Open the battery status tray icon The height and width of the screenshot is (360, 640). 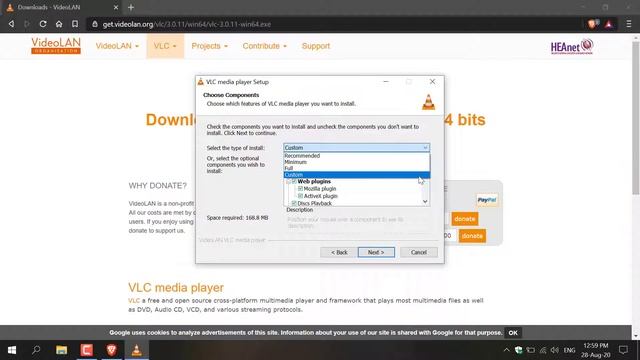tap(531, 350)
